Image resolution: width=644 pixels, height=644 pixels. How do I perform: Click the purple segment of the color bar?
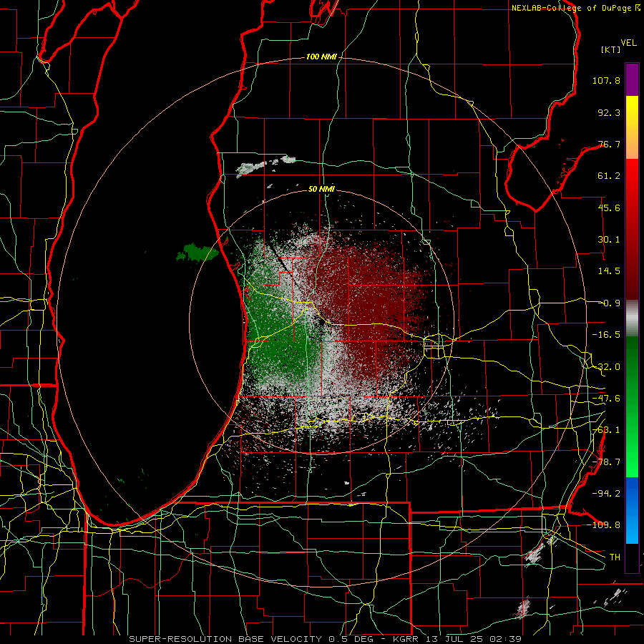[x=632, y=79]
